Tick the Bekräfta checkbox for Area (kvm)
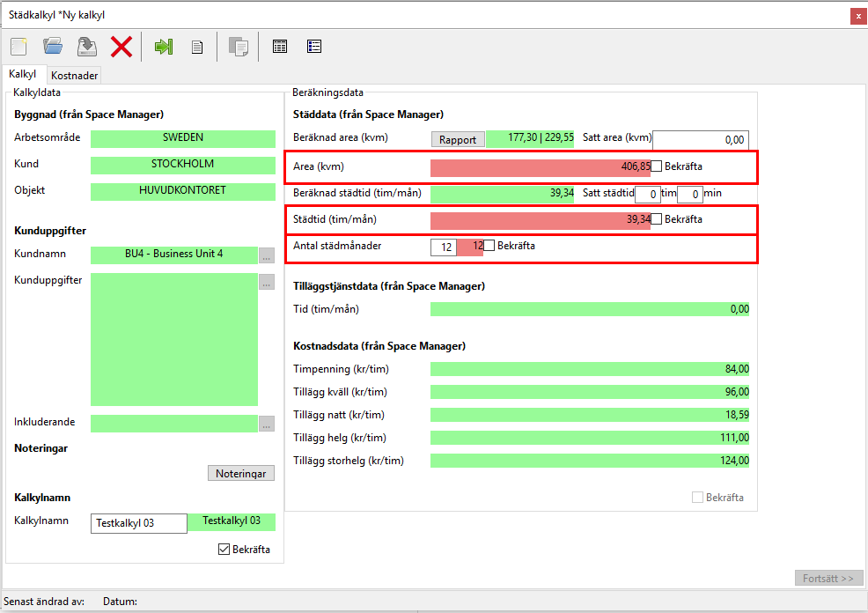 [x=656, y=166]
